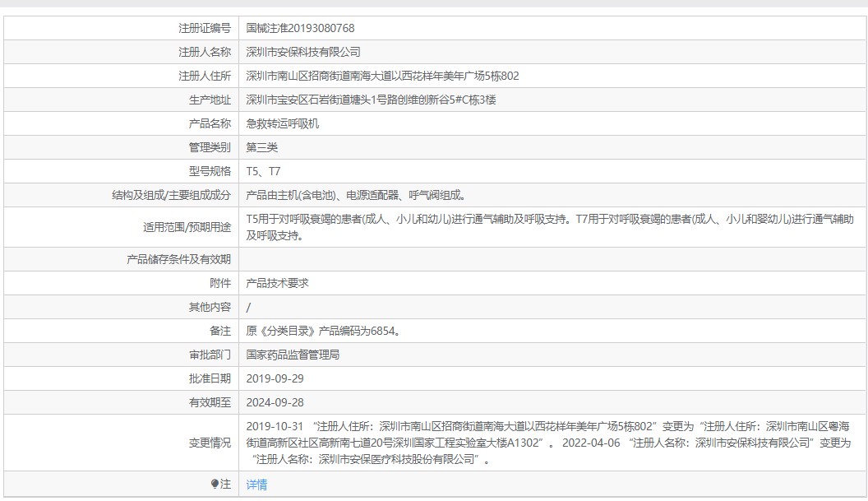Click attachment value 产品技术要求
The height and width of the screenshot is (501, 868).
pyautogui.click(x=277, y=283)
